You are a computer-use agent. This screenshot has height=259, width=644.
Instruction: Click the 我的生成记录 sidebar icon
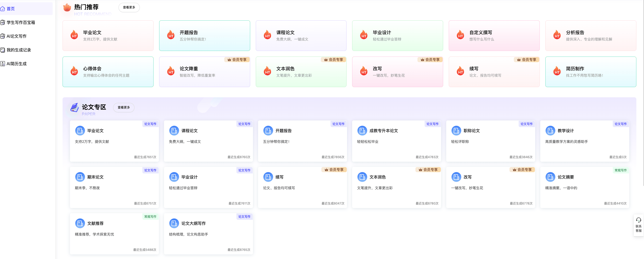[3, 50]
